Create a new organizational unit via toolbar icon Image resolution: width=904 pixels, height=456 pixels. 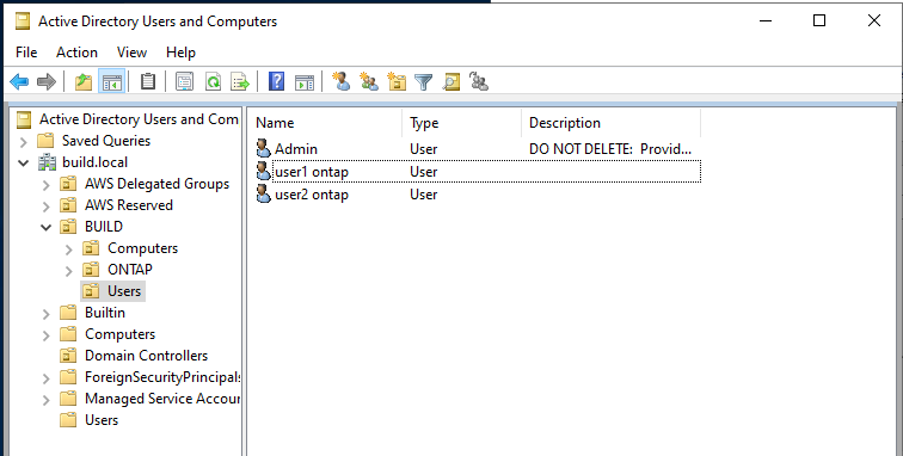(x=397, y=82)
